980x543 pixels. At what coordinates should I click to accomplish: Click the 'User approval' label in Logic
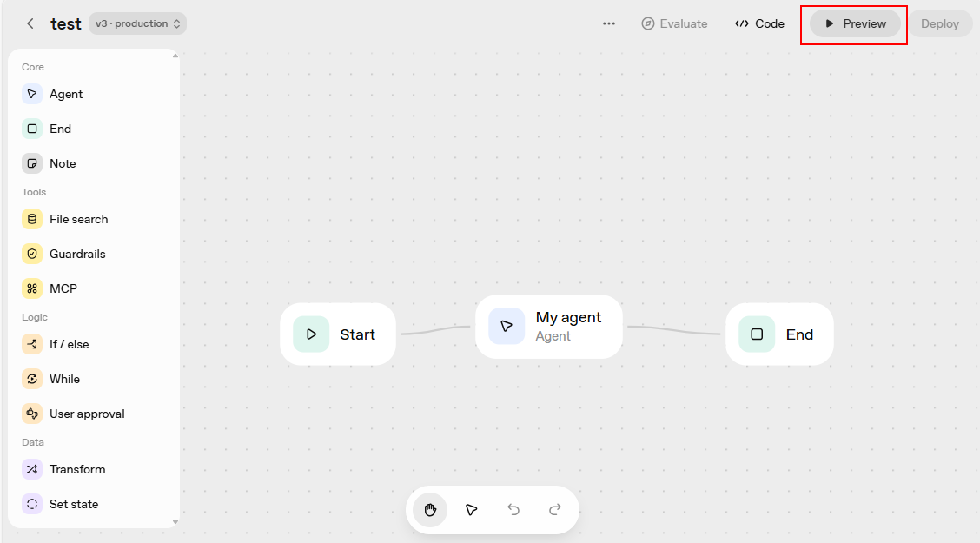point(87,414)
